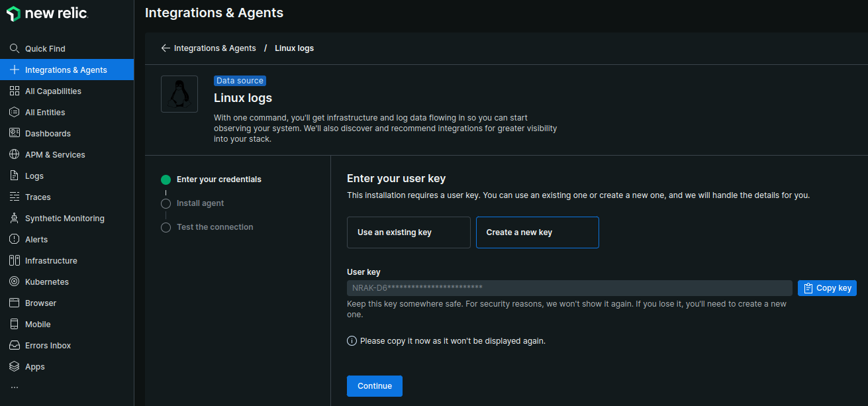
Task: Click the Errors Inbox tray icon
Action: click(15, 345)
